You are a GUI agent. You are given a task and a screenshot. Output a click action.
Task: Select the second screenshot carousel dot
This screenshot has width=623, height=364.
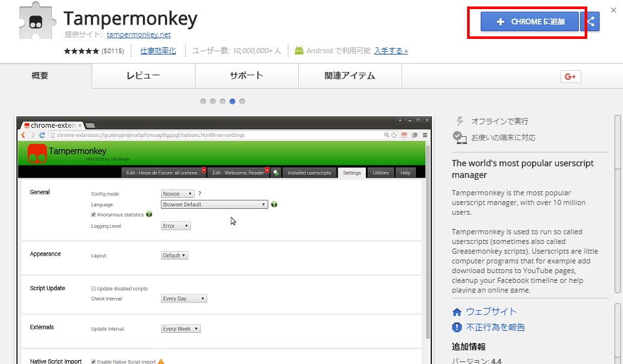coord(212,101)
